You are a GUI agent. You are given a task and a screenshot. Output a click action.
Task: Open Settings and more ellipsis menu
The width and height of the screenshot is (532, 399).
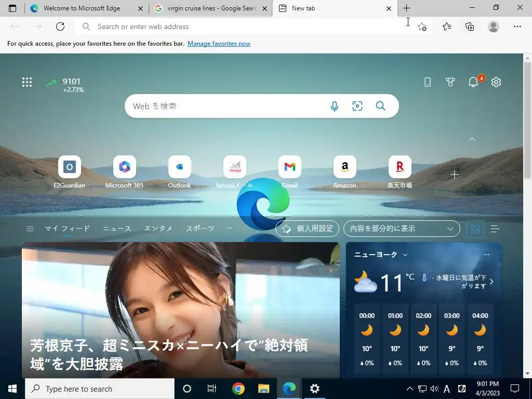tap(517, 26)
